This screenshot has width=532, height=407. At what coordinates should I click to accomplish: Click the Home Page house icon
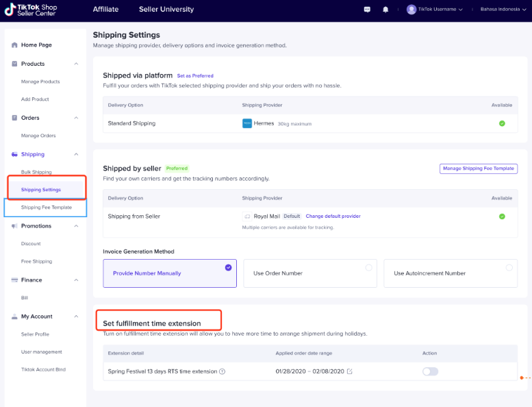(x=14, y=45)
